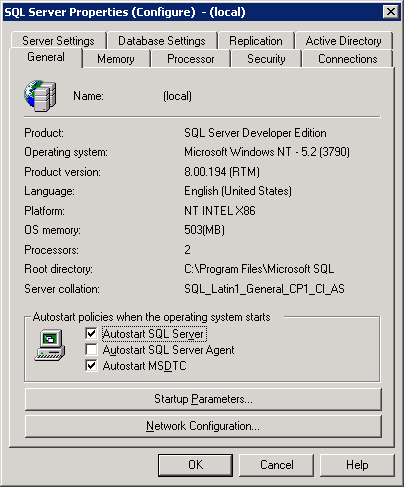The image size is (404, 487).
Task: Click the 'Operating system:' label
Action: (66, 152)
